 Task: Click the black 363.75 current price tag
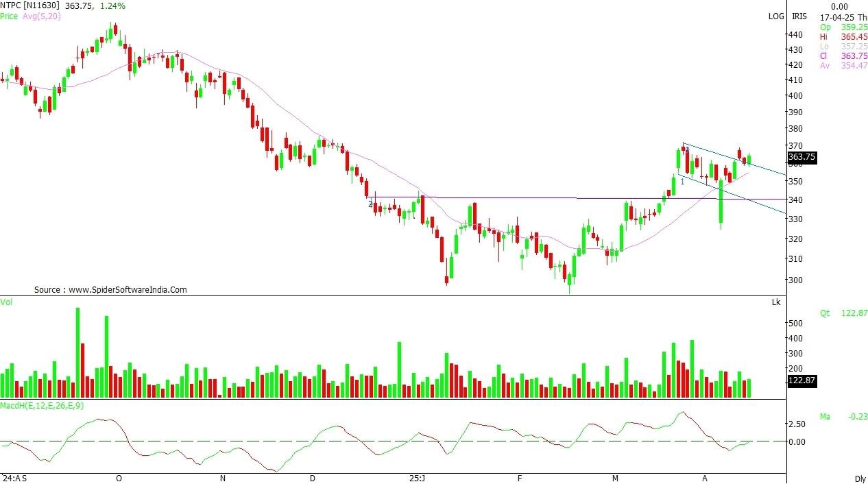coord(801,157)
